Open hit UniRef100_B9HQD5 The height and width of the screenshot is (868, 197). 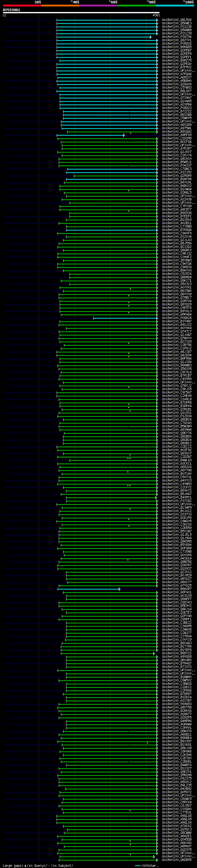[x=176, y=47]
